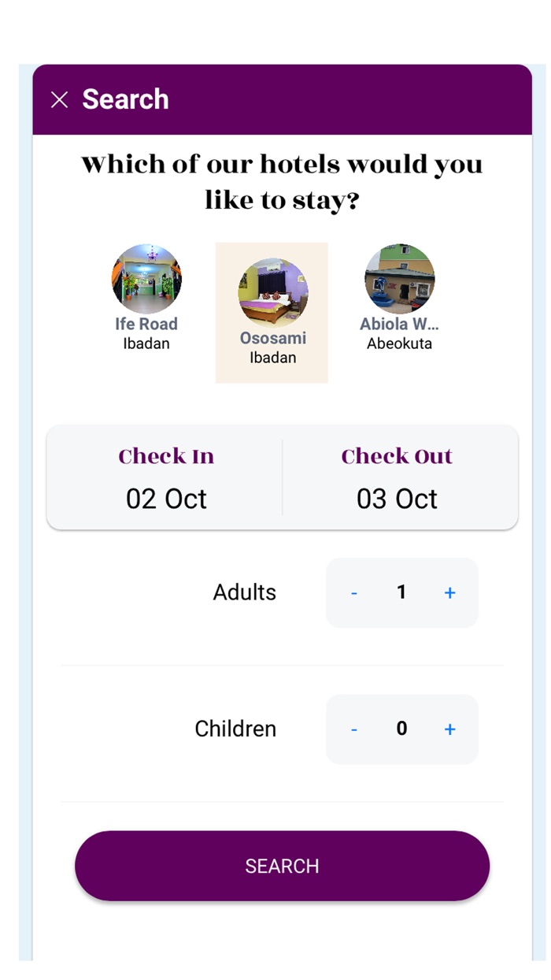
Task: Select the Ife Road hotel photo
Action: click(x=146, y=279)
